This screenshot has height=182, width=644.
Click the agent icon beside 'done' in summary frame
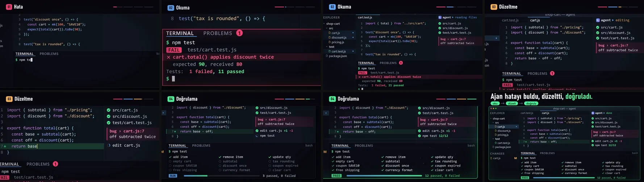tap(593, 113)
